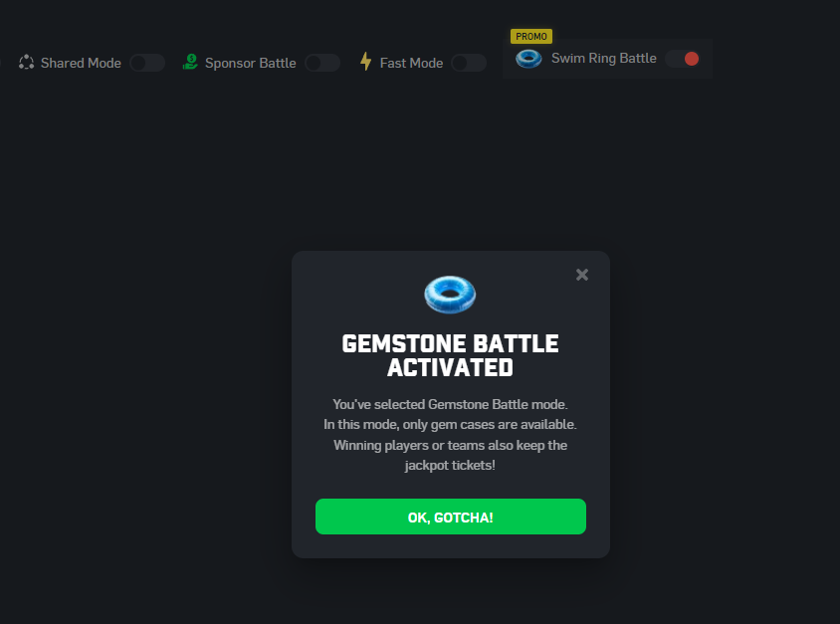Toggle the Fast Mode switch
This screenshot has width=840, height=624.
click(x=469, y=63)
